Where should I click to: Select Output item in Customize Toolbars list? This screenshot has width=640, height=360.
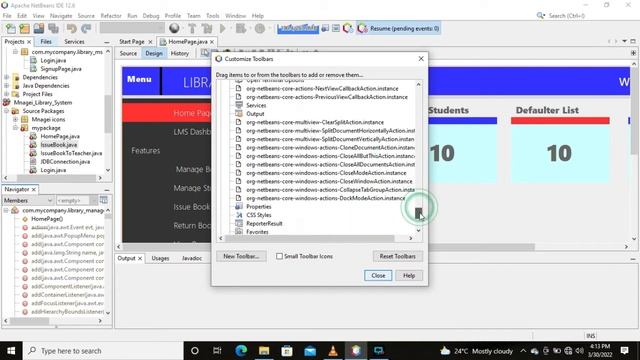point(255,114)
